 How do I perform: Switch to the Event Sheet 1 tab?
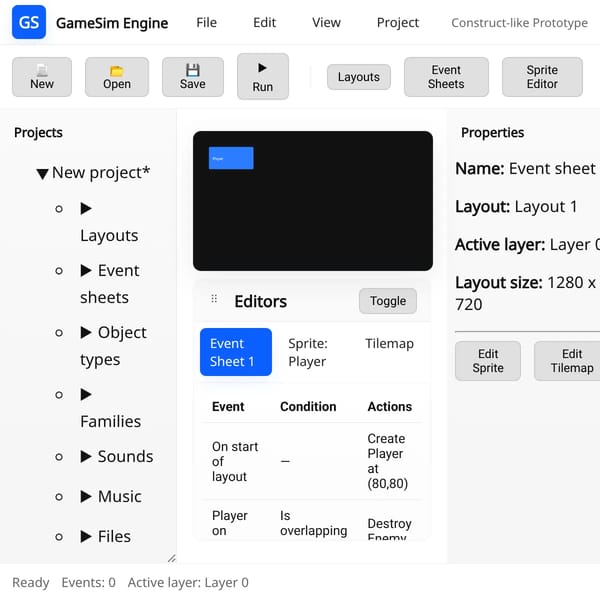tap(236, 352)
